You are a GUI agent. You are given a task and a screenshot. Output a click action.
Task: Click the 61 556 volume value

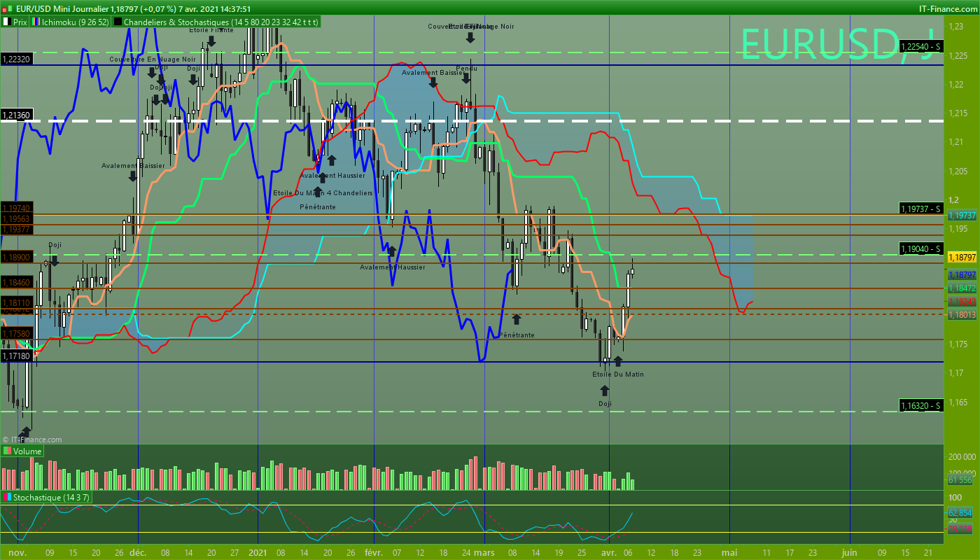[x=961, y=480]
